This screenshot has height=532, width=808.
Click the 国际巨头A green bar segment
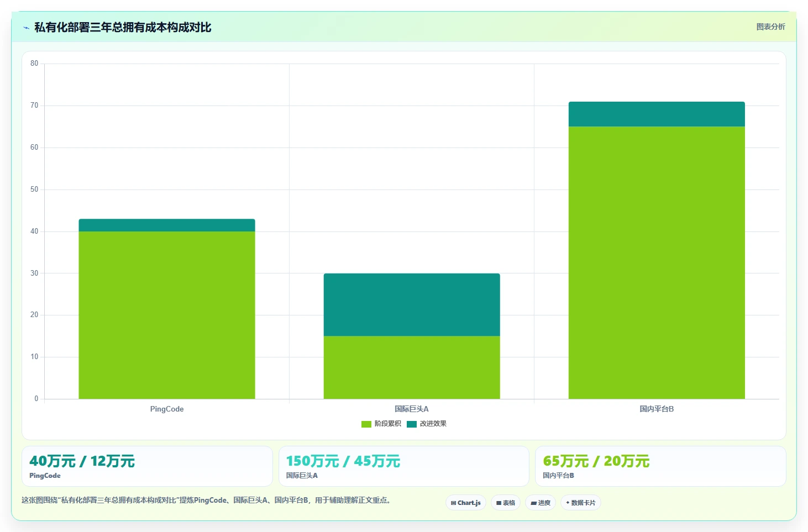coord(412,367)
